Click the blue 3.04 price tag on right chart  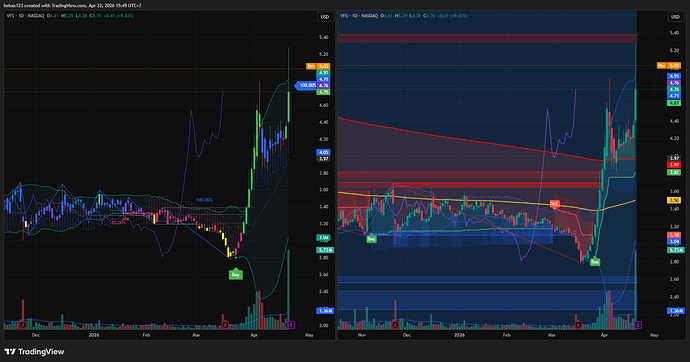tap(674, 241)
